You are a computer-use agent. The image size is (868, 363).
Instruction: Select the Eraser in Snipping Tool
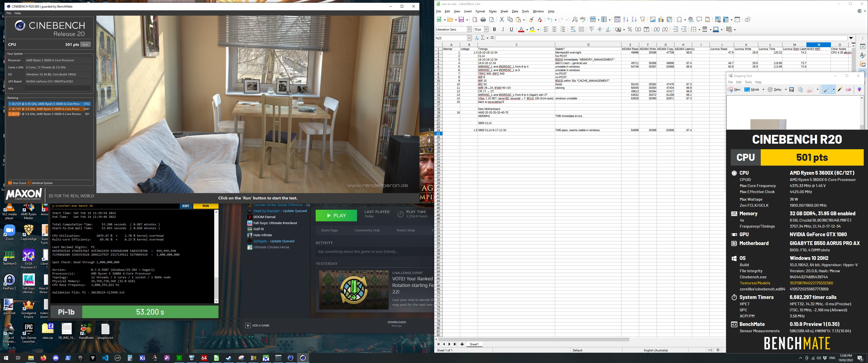point(848,89)
